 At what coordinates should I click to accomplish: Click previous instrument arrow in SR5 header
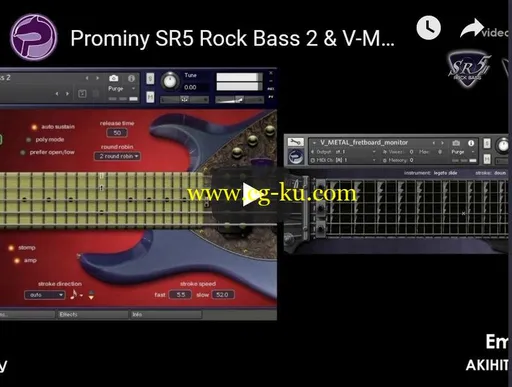tap(87, 78)
